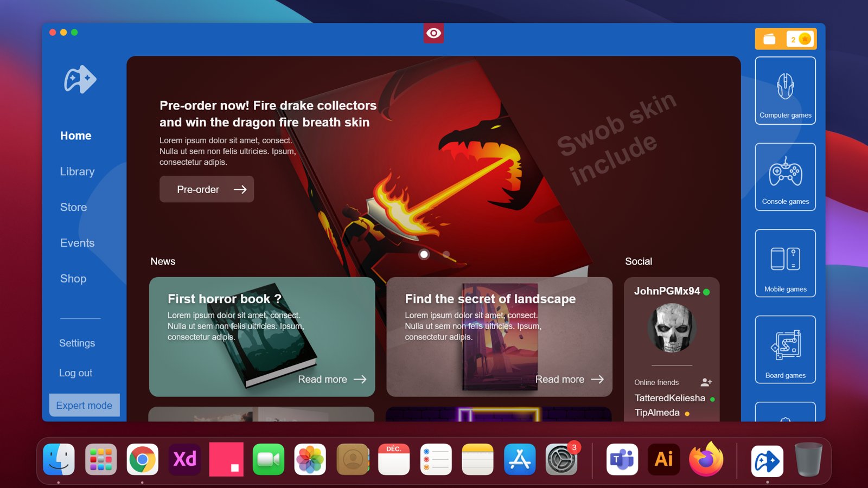Click the skull avatar of JohnPGMx94

click(672, 328)
